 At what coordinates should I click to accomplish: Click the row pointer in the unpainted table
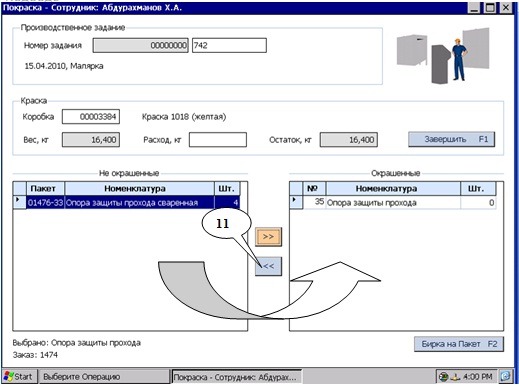(x=19, y=202)
